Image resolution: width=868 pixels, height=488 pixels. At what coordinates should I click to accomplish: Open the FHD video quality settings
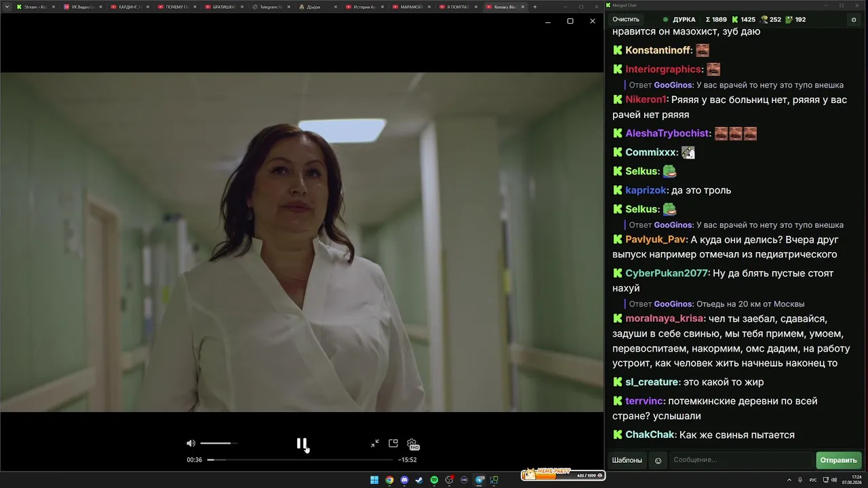coord(412,444)
